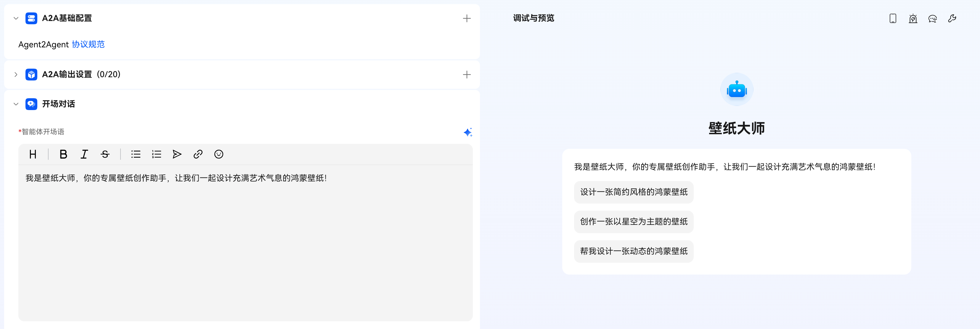Click the 调试与预览 heading
Viewport: 980px width, 329px height.
533,18
